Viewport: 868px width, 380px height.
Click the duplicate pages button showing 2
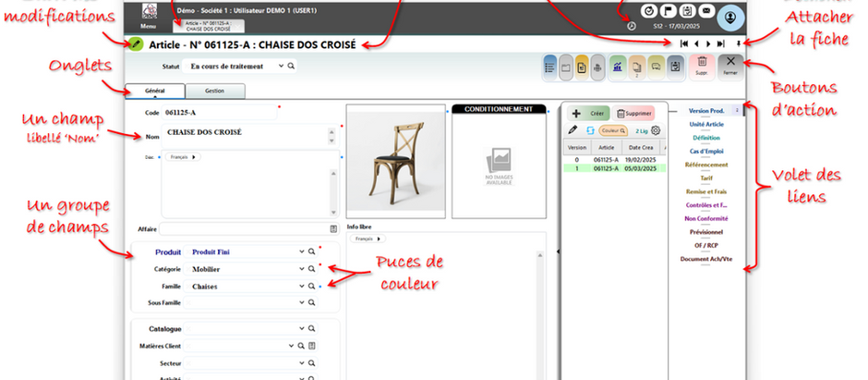(637, 67)
